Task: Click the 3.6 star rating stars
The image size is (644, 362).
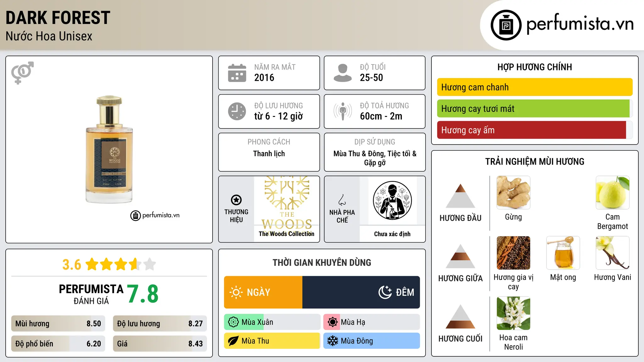Action: (121, 264)
